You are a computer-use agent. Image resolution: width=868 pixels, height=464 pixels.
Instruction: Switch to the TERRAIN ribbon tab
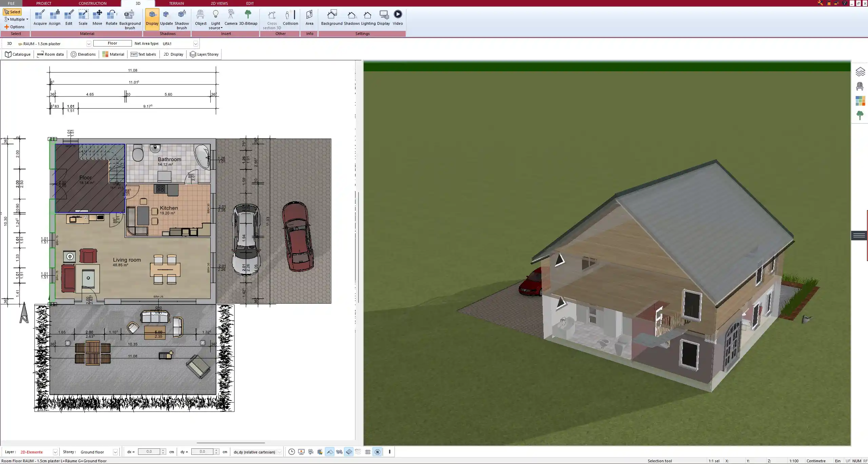(x=176, y=3)
